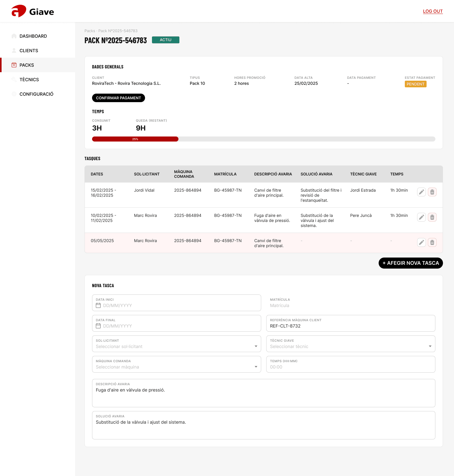Click the Temps column header
Image resolution: width=454 pixels, height=476 pixels.
click(397, 174)
